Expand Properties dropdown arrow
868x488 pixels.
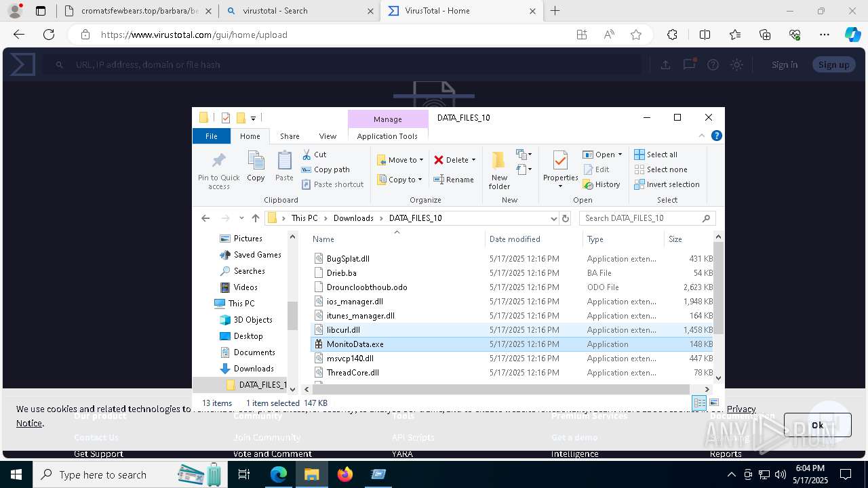point(560,186)
